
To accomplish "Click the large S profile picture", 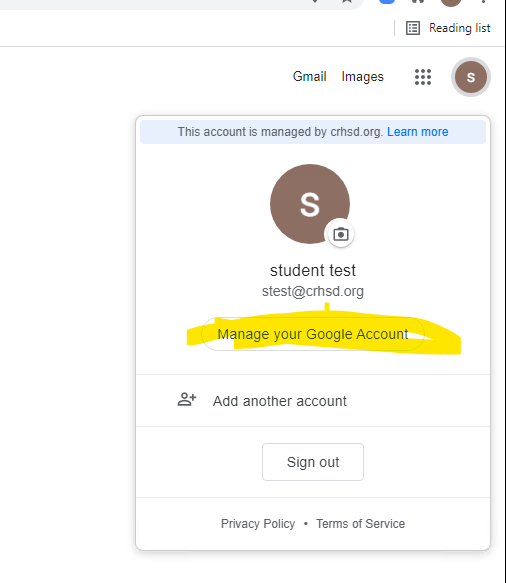I will pyautogui.click(x=310, y=204).
